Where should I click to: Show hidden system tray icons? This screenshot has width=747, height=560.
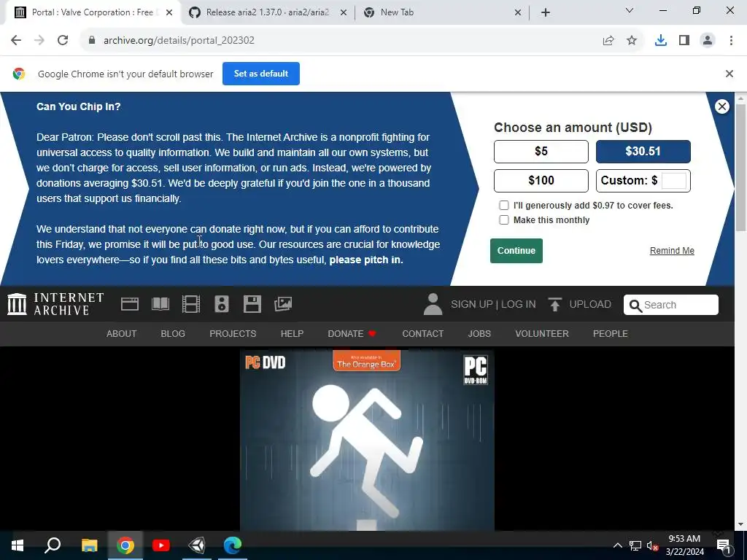coord(617,545)
